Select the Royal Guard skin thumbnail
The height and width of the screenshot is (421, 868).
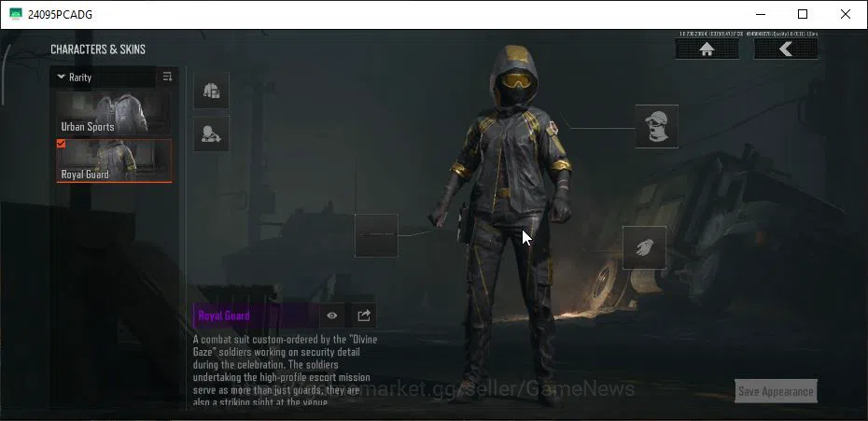[x=114, y=161]
